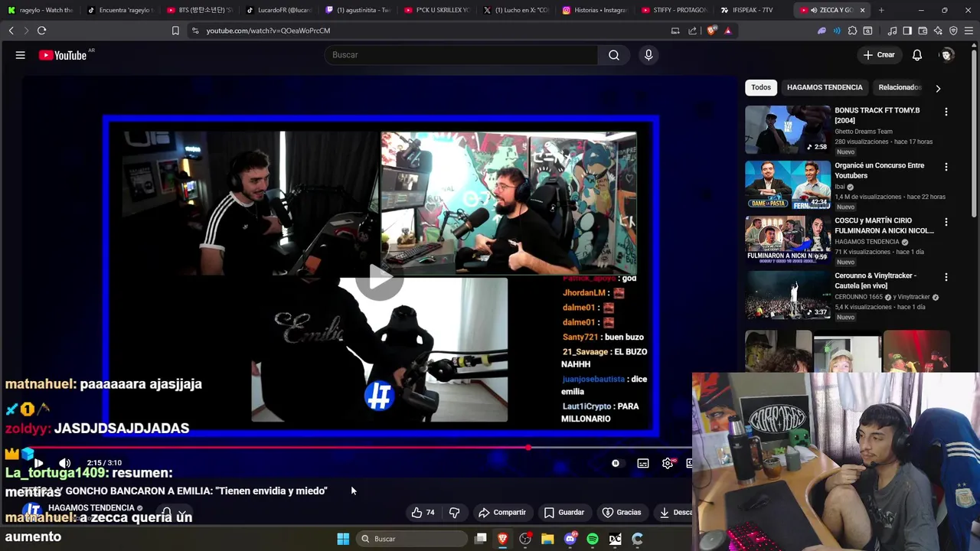
Task: Open the YouTube guide hamburger menu
Action: click(21, 55)
